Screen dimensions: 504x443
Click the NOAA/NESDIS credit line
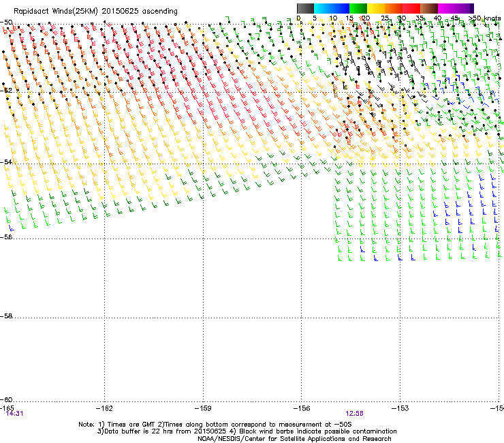294,439
